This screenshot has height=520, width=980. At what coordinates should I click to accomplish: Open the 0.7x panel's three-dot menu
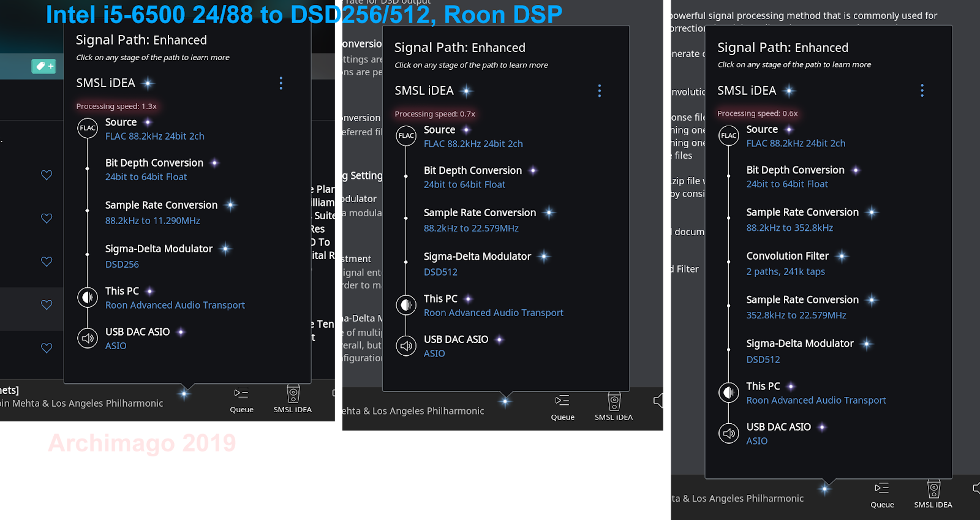pyautogui.click(x=600, y=91)
